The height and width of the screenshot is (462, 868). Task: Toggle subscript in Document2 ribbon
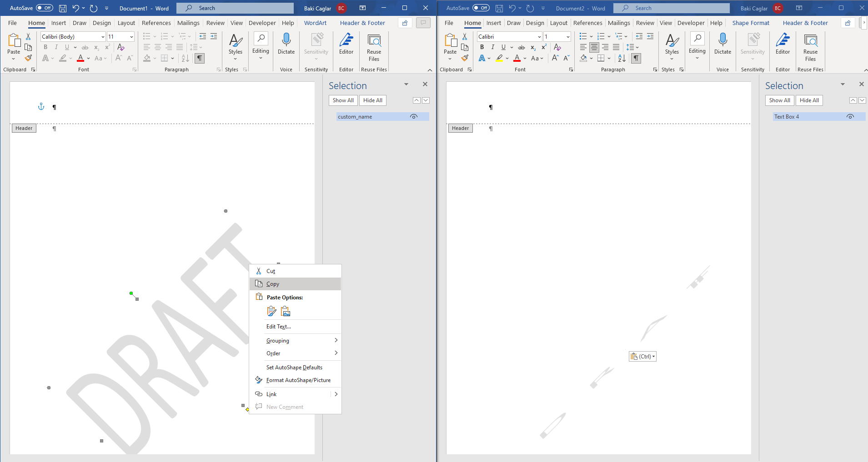tap(533, 47)
